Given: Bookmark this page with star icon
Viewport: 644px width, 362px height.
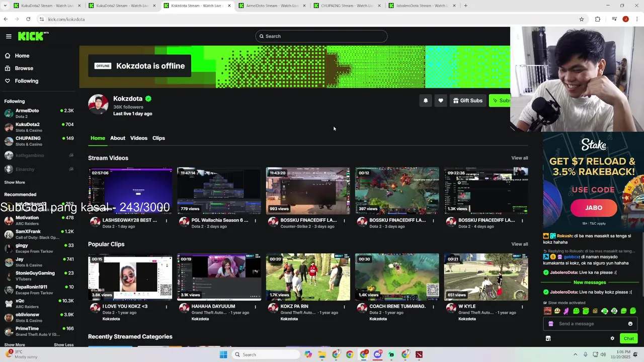Looking at the screenshot, I should pyautogui.click(x=582, y=19).
